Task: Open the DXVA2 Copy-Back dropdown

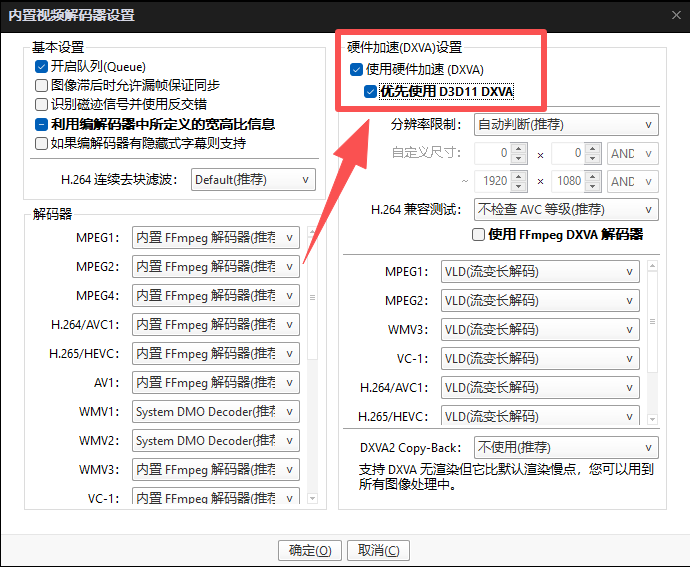Action: pos(565,447)
